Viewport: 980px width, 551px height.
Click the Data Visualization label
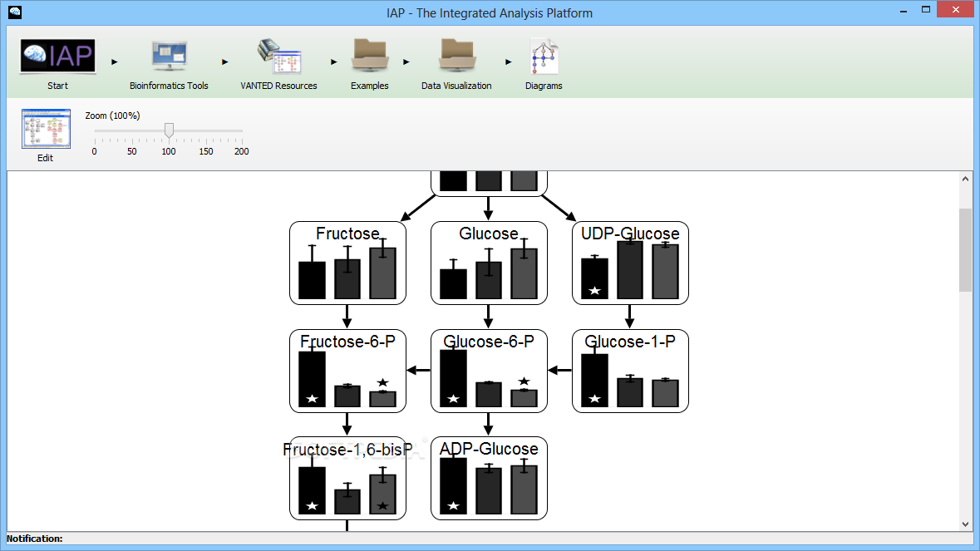(x=456, y=86)
